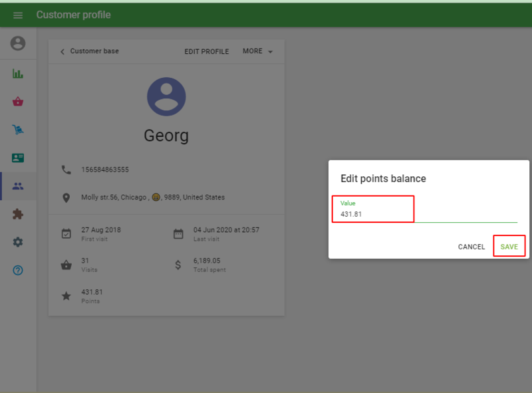Open the Help question mark icon

point(18,270)
